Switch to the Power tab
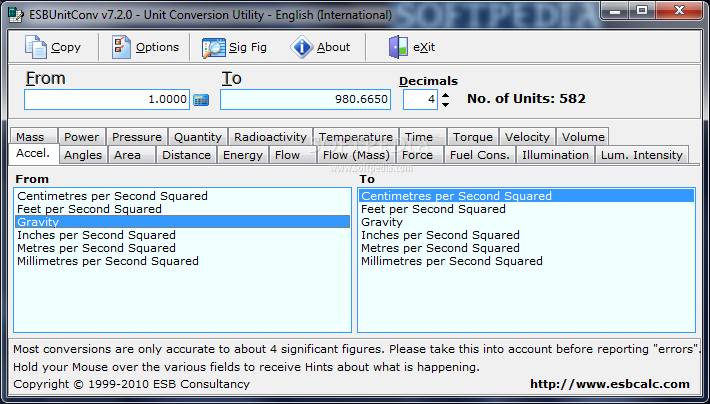710x404 pixels. click(82, 137)
